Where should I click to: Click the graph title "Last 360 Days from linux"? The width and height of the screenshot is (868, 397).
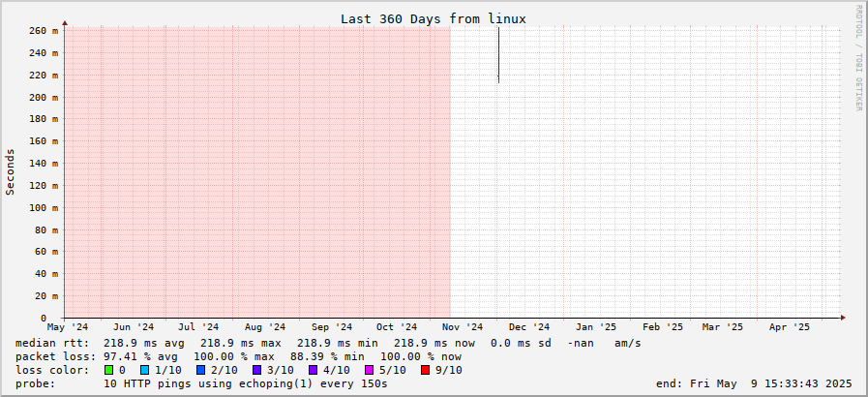pos(434,18)
